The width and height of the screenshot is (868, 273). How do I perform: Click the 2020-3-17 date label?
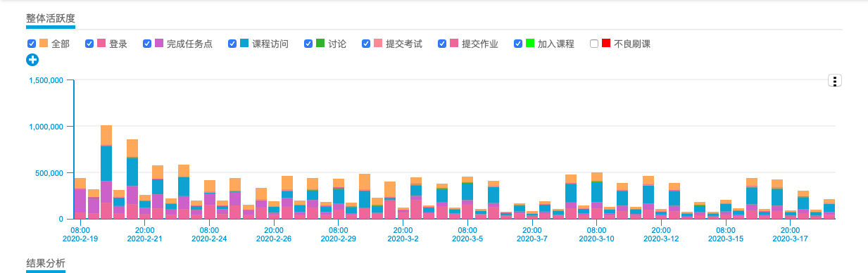pos(790,239)
